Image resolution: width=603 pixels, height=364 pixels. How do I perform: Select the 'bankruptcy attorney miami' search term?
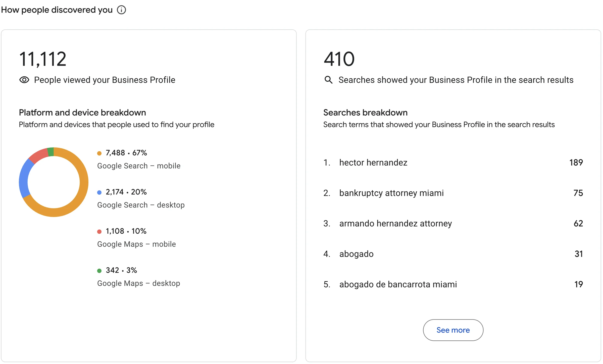pyautogui.click(x=391, y=193)
